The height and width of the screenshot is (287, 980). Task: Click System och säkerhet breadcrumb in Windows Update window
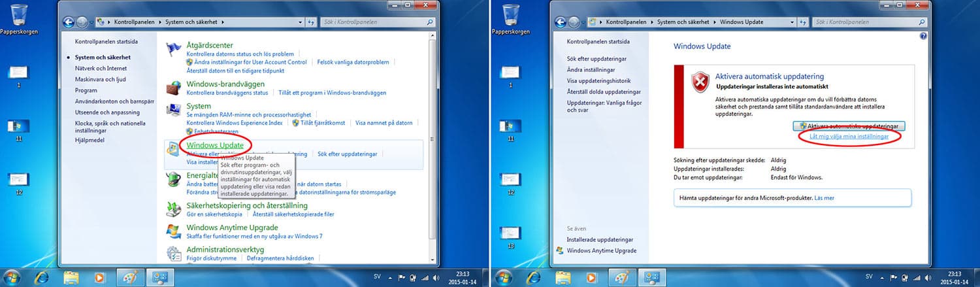[x=685, y=22]
